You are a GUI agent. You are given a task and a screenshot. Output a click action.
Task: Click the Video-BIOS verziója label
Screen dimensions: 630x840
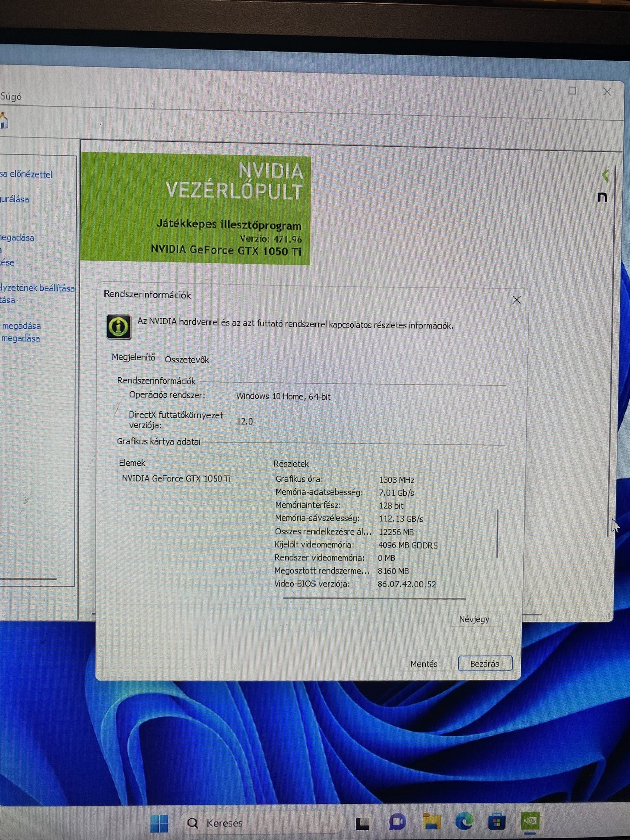(x=312, y=584)
